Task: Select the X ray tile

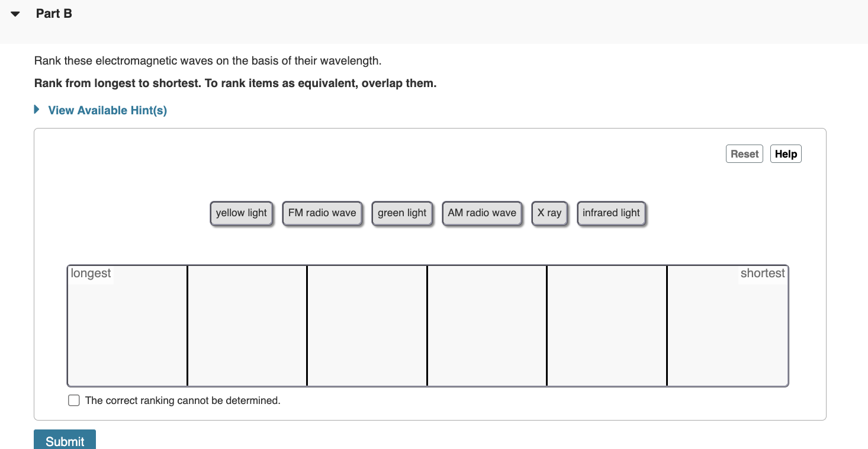Action: click(549, 213)
